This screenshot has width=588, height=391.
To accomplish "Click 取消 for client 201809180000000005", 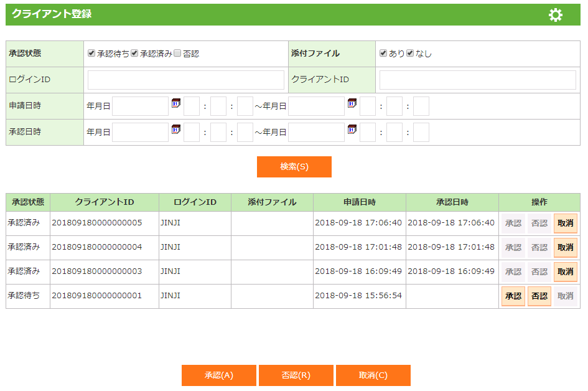I will coord(566,224).
